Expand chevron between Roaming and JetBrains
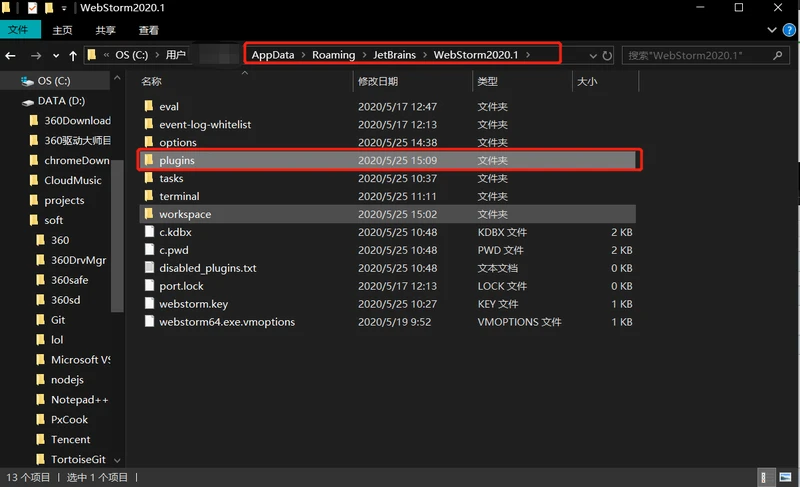This screenshot has width=800, height=487. [364, 55]
